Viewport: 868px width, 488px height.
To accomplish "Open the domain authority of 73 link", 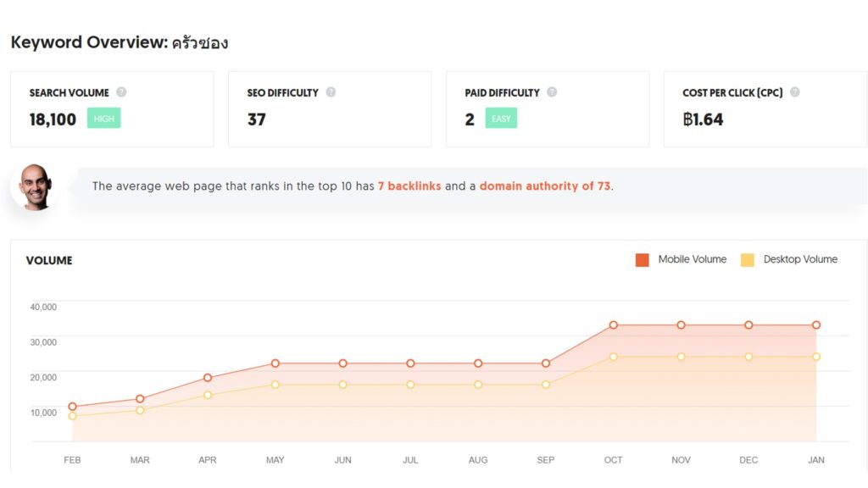I will point(545,186).
